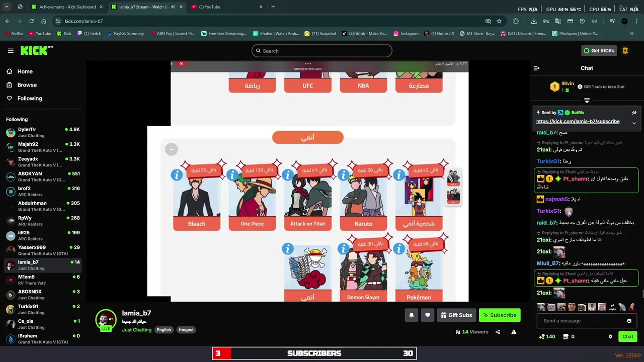Click info icon on Demon Slayer card
The image size is (644, 362).
coord(344,249)
